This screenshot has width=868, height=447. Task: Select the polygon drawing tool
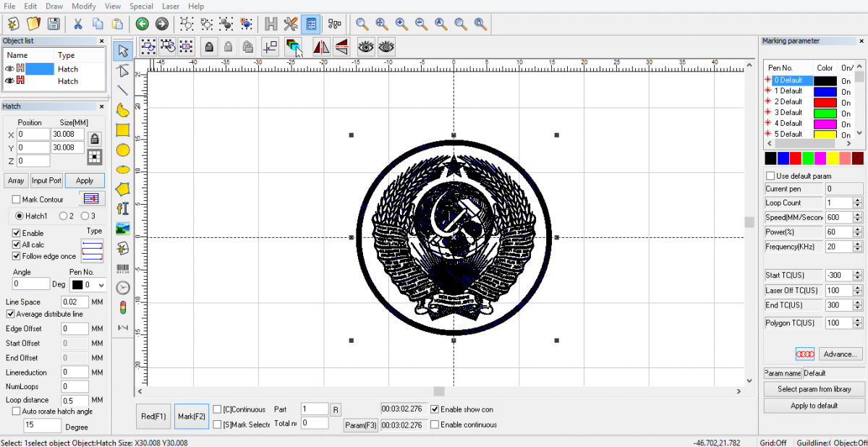tap(123, 189)
